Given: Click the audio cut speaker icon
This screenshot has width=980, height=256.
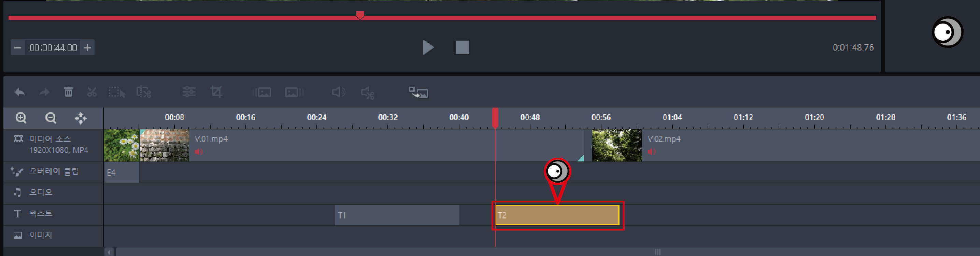Looking at the screenshot, I should [368, 93].
